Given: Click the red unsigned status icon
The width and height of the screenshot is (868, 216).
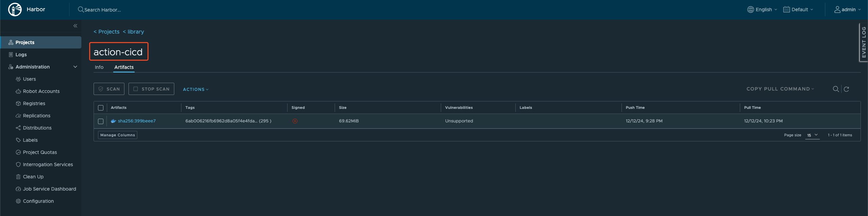Looking at the screenshot, I should point(295,121).
